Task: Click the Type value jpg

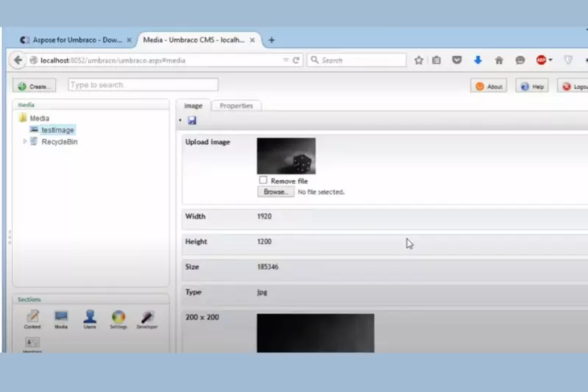Action: 262,292
